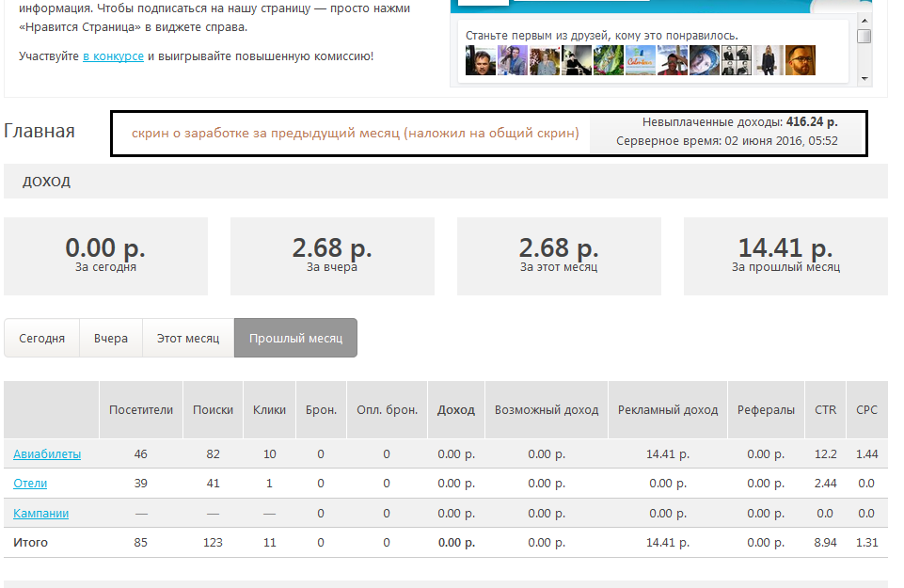Click Авиабилеты CTR value '12.2'
Image resolution: width=904 pixels, height=588 pixels.
click(825, 453)
